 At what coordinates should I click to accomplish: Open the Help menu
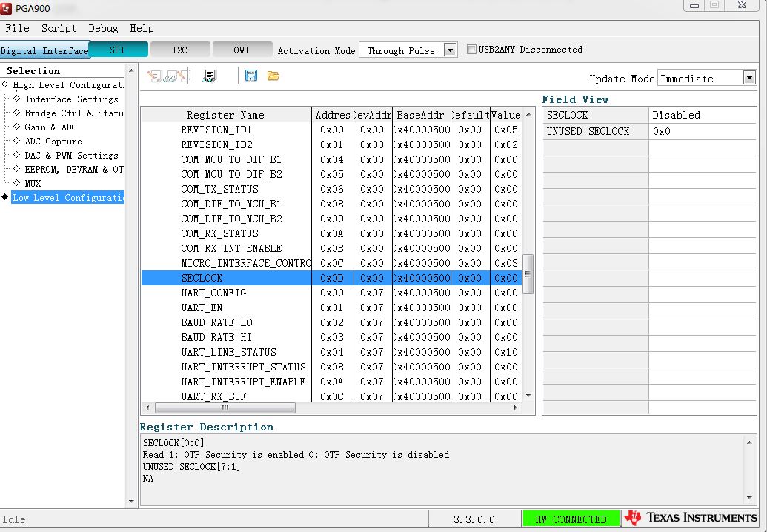pyautogui.click(x=142, y=28)
